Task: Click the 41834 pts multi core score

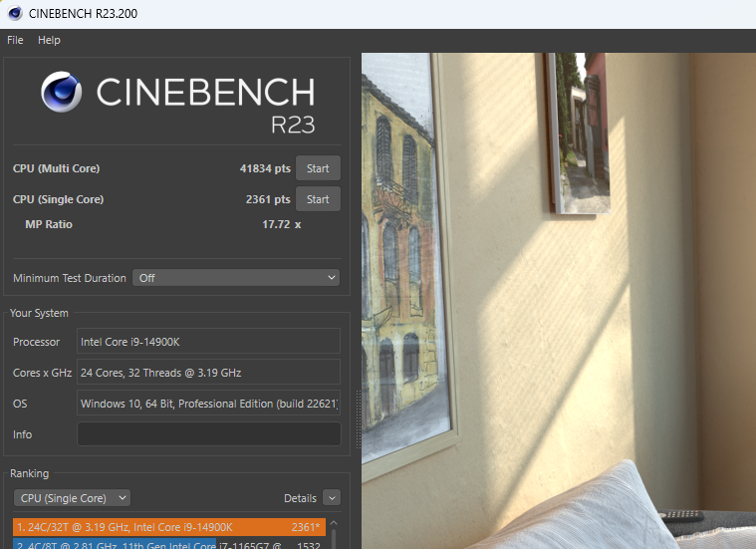Action: [x=265, y=168]
